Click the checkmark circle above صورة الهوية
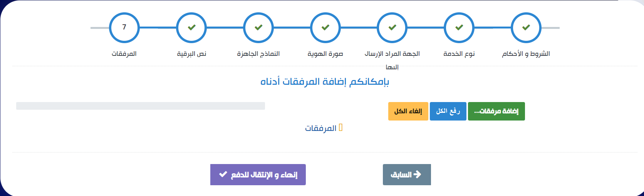 (x=325, y=27)
